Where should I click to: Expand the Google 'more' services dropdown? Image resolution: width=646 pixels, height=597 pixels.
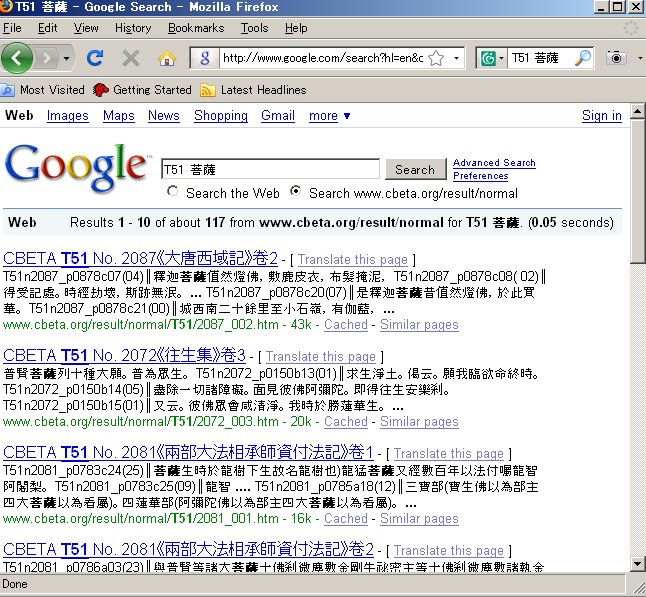point(329,116)
